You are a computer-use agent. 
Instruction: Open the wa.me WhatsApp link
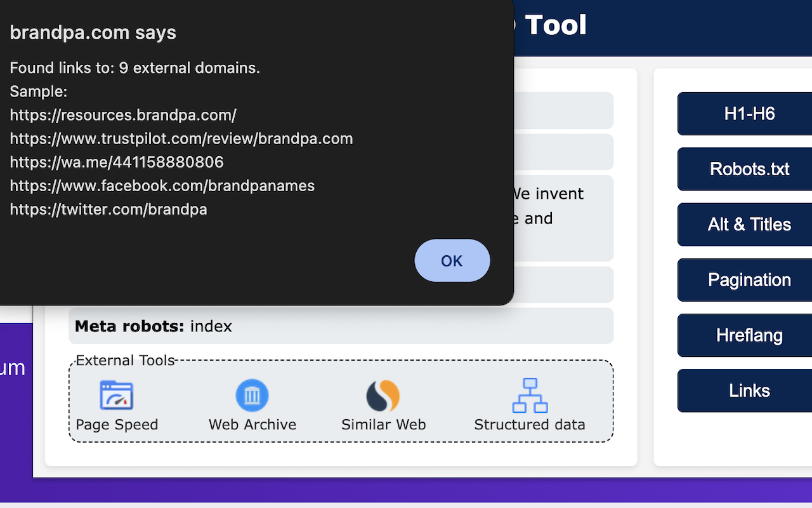point(116,162)
